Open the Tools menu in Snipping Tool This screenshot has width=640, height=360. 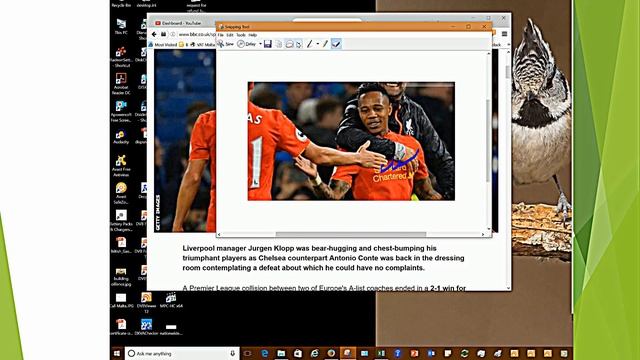point(241,35)
